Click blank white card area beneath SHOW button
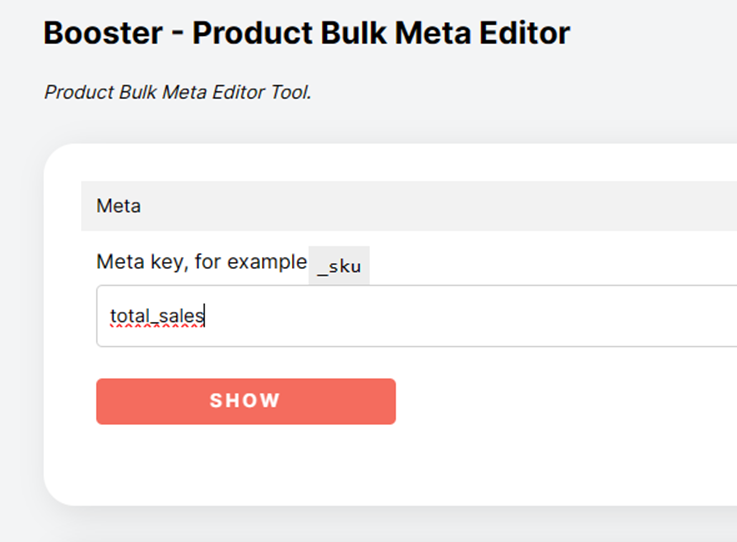 246,463
